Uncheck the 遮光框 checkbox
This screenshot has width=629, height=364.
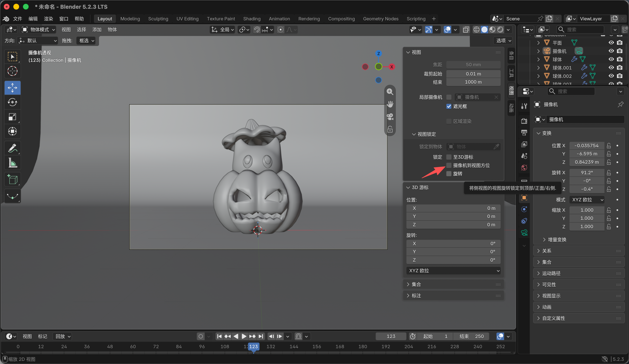[x=449, y=106]
